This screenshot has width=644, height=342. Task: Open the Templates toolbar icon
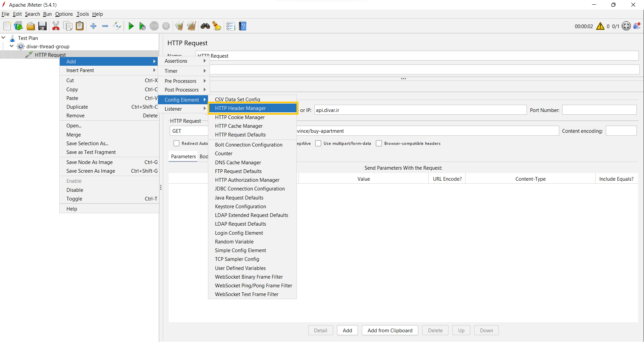[18, 26]
